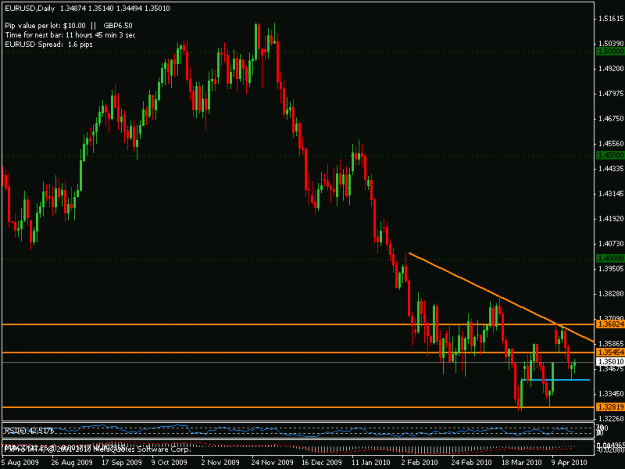Click the 1.49200 price axis value

[611, 69]
